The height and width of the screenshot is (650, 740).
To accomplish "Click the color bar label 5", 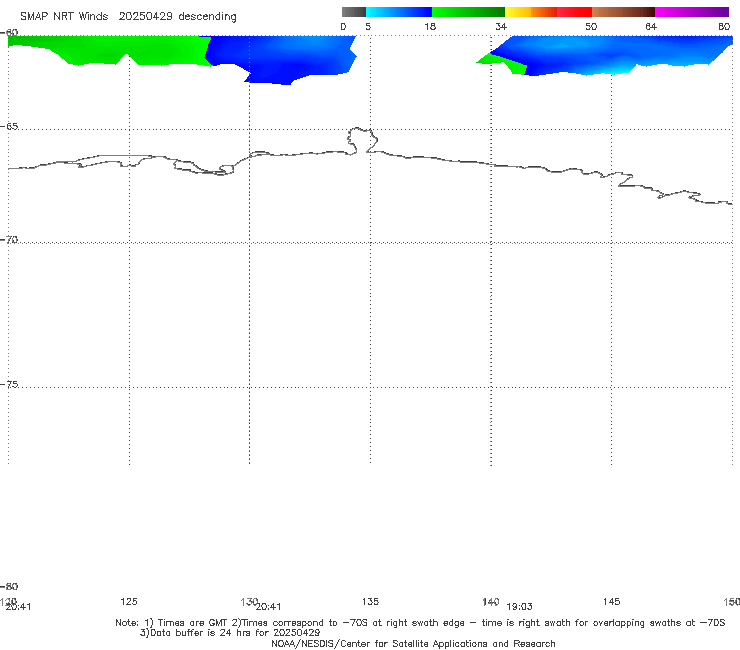I will (368, 26).
